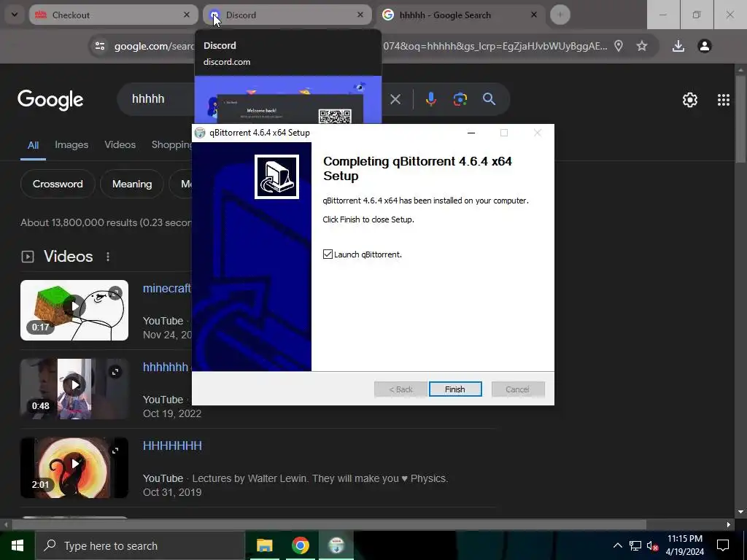The width and height of the screenshot is (747, 560).
Task: Open Google quick settings gear
Action: tap(690, 99)
